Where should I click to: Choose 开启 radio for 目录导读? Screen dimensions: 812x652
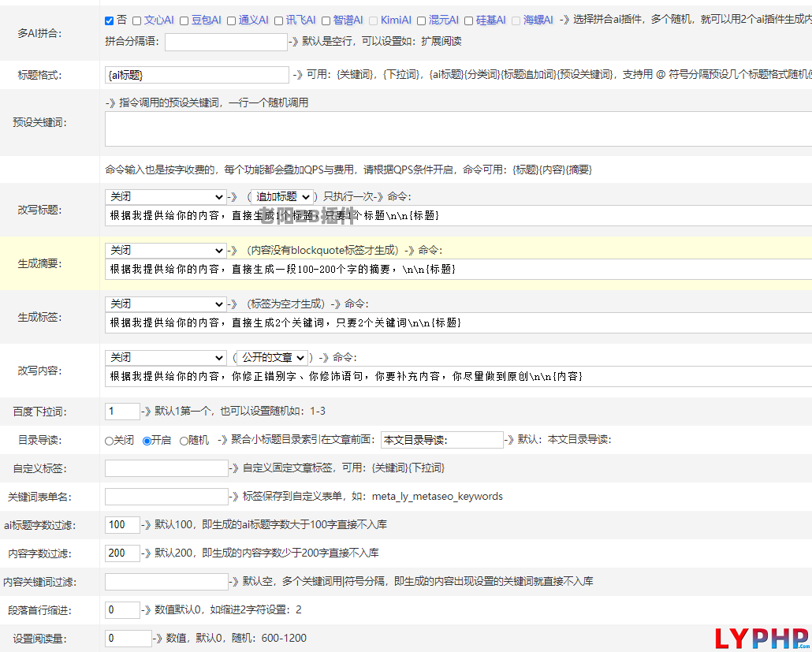tap(147, 441)
